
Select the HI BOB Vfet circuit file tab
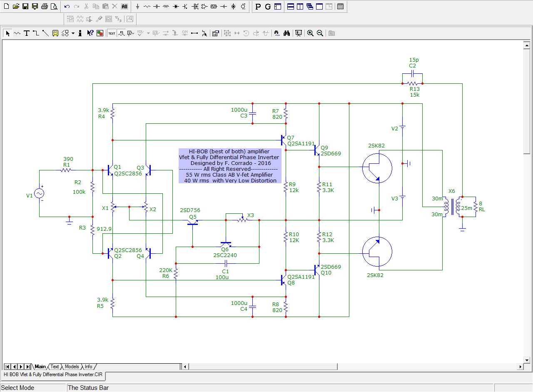pos(53,375)
